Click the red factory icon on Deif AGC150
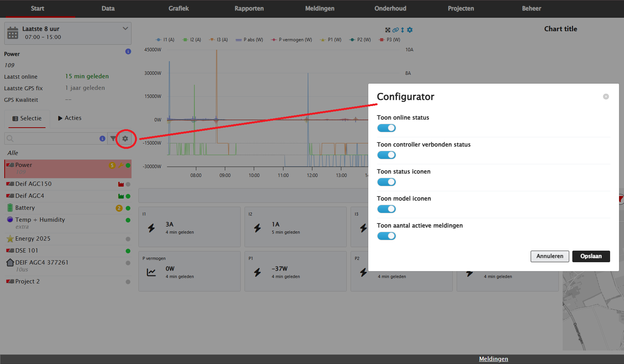Image resolution: width=624 pixels, height=364 pixels. tap(121, 184)
